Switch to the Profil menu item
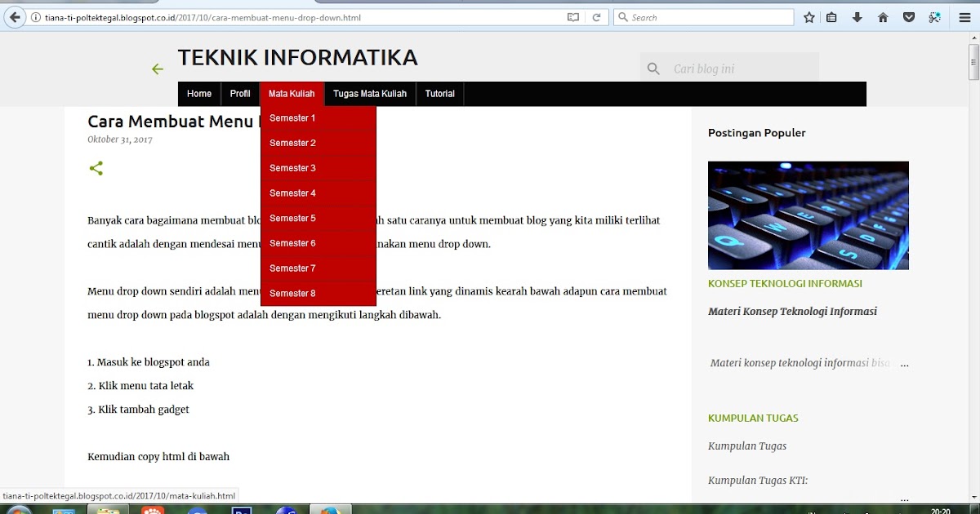The image size is (980, 514). pos(239,93)
